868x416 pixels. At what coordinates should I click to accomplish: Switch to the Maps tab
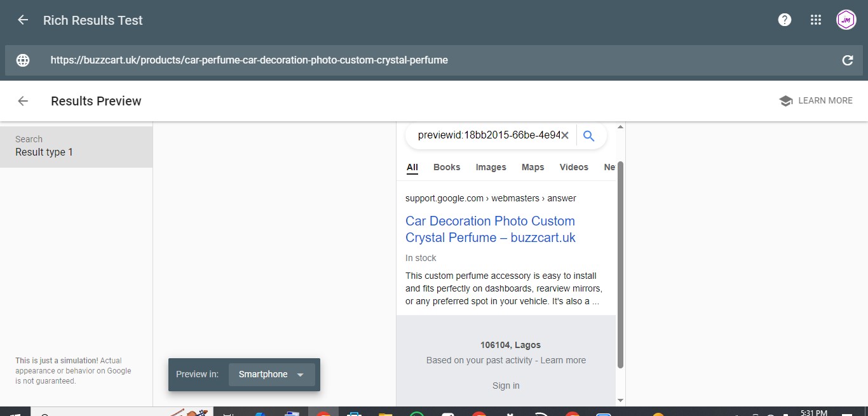532,167
